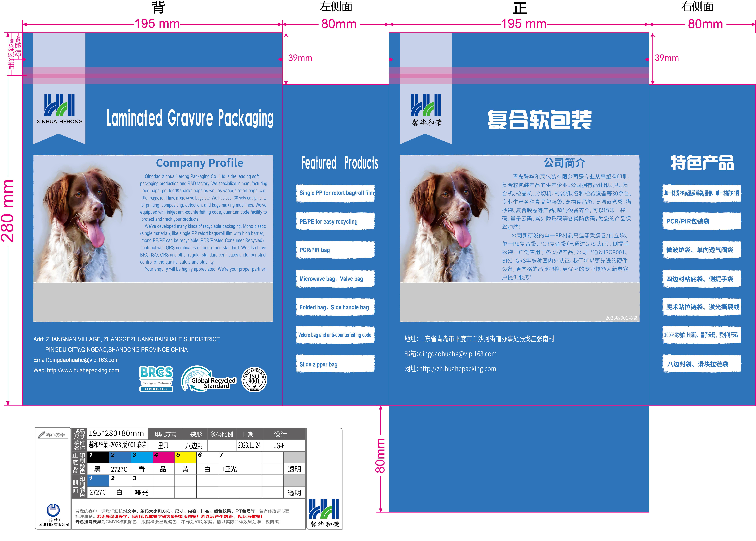Click the 客户签字 pencil icon
The image size is (756, 541).
[x=42, y=435]
